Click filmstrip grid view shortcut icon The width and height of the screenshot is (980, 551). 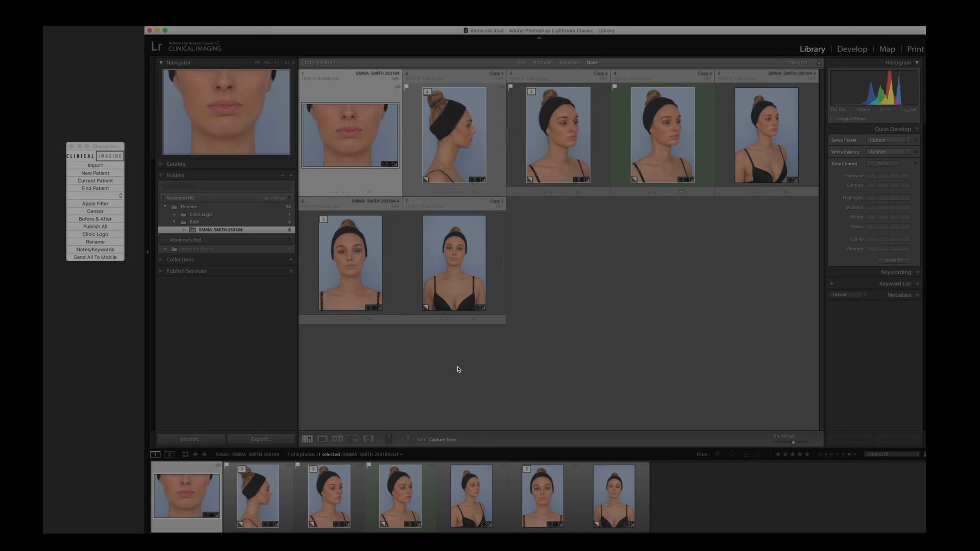tap(185, 454)
